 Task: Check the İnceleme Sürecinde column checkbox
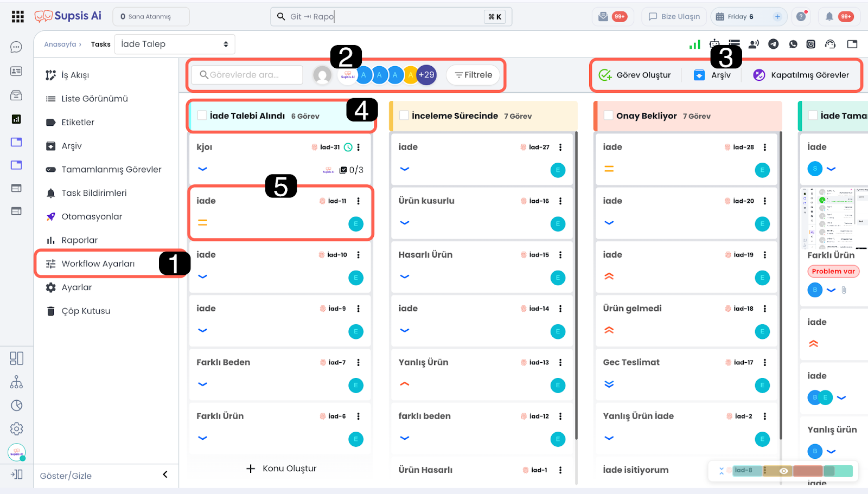tap(404, 116)
